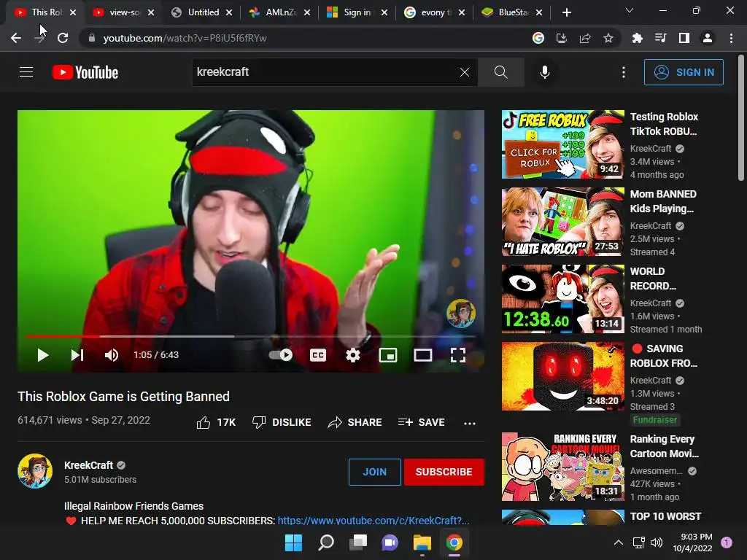Start voice search with microphone icon

(x=544, y=72)
